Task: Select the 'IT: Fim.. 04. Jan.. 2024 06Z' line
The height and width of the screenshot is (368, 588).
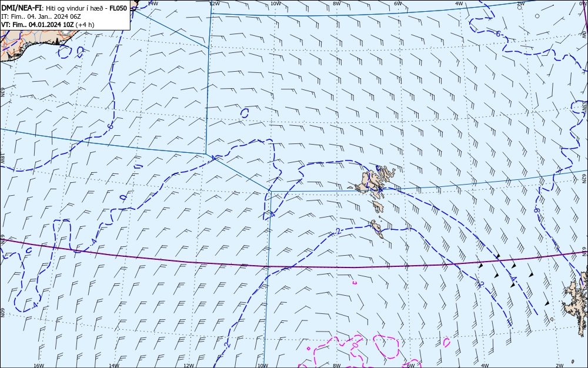Action: (41, 16)
